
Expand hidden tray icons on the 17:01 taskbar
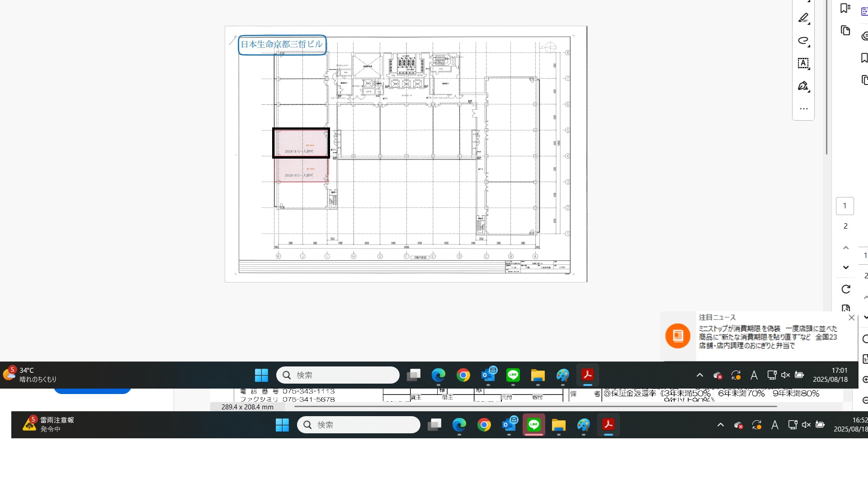[x=700, y=375]
